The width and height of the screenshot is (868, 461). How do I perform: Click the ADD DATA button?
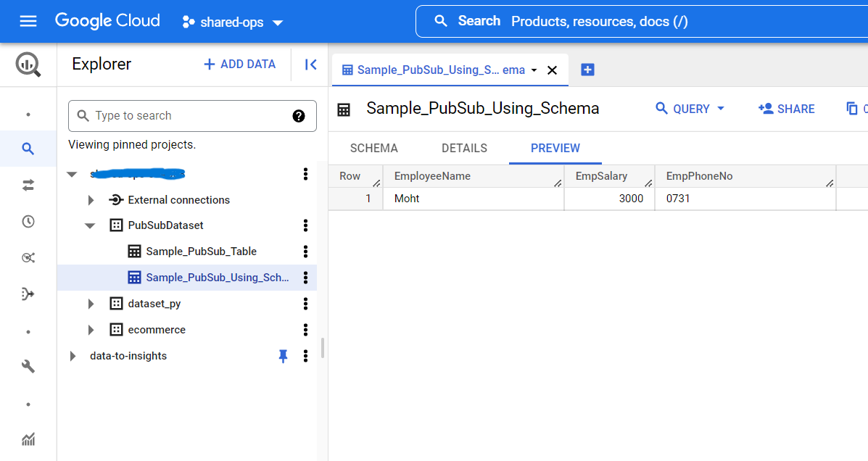pos(239,65)
